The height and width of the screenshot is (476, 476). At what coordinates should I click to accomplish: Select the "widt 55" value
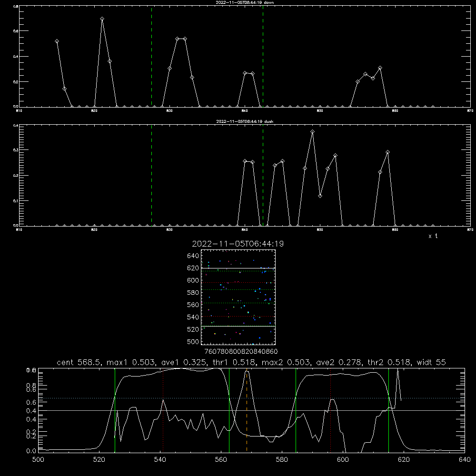tap(431, 362)
